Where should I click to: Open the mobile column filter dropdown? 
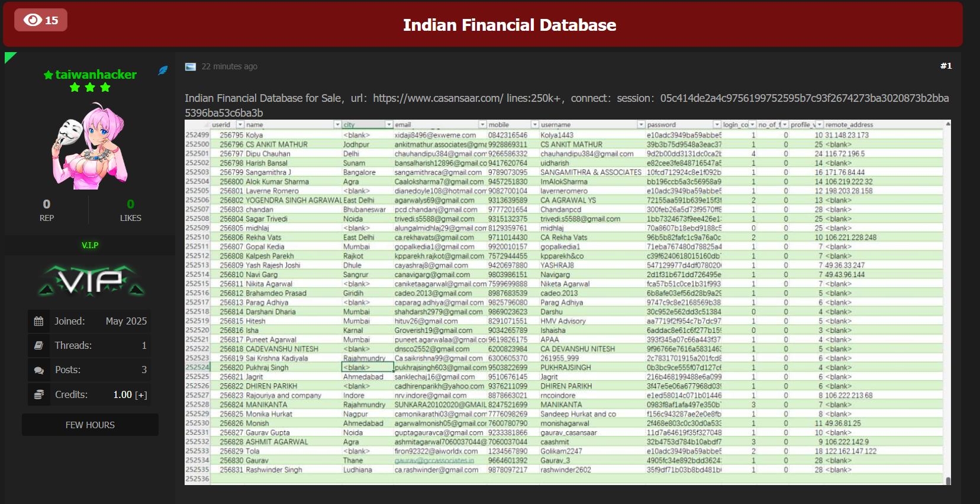click(535, 124)
